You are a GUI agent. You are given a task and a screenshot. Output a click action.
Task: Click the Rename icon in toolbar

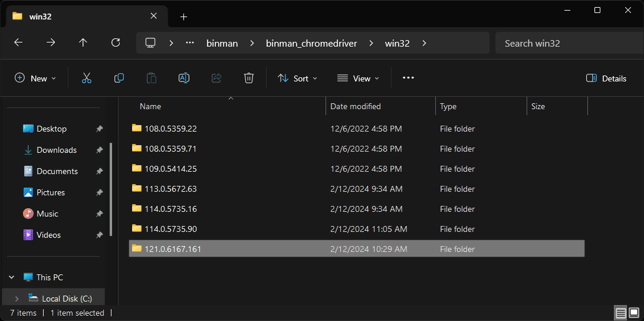184,78
